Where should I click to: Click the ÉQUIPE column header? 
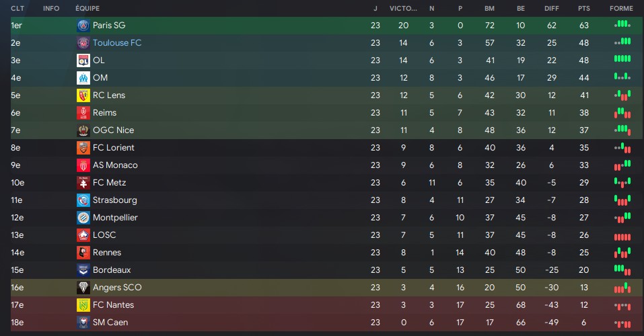click(x=87, y=8)
